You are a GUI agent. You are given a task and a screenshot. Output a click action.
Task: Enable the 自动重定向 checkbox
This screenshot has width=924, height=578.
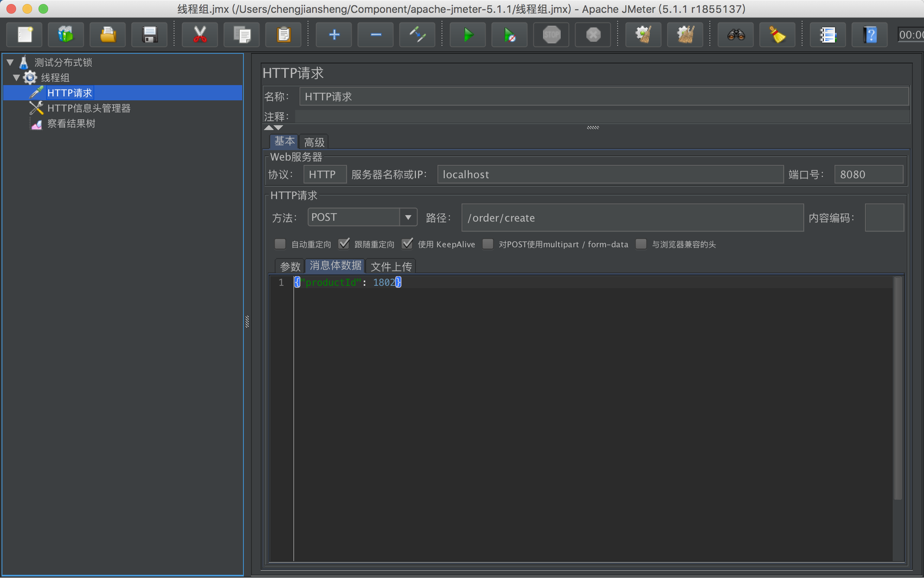280,244
